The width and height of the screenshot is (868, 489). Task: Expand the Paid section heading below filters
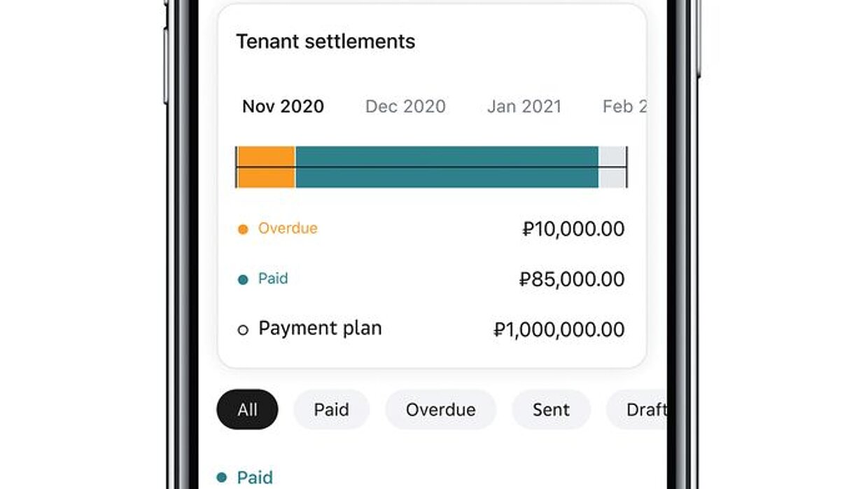coord(255,478)
